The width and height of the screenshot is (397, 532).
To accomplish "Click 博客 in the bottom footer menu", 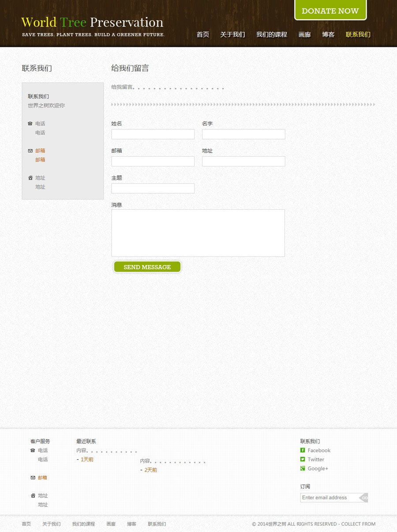I will [x=132, y=524].
